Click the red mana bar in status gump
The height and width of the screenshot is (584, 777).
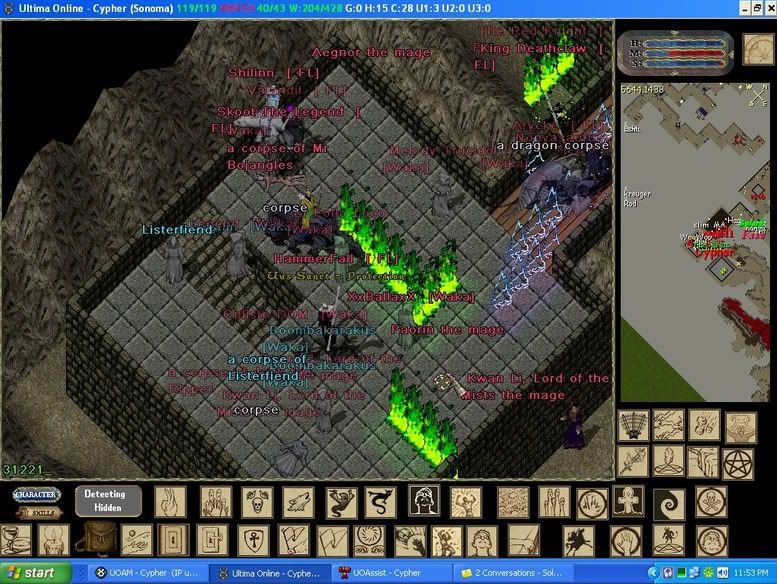point(685,53)
